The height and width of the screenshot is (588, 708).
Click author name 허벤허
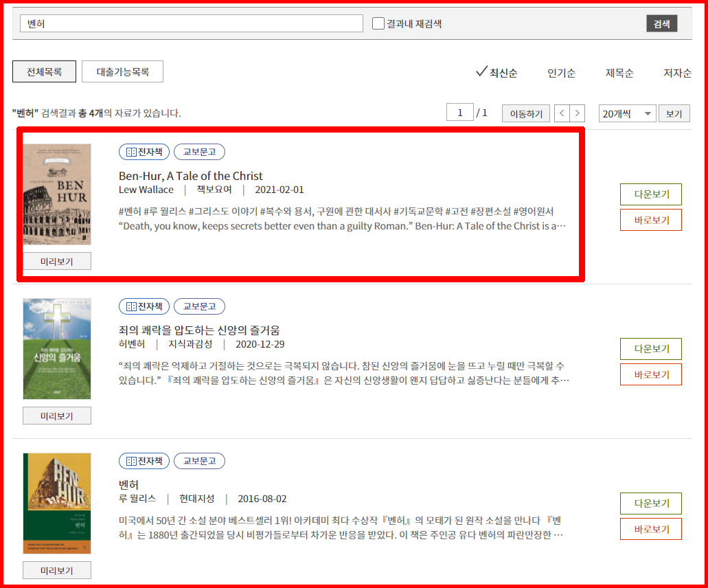coord(132,344)
